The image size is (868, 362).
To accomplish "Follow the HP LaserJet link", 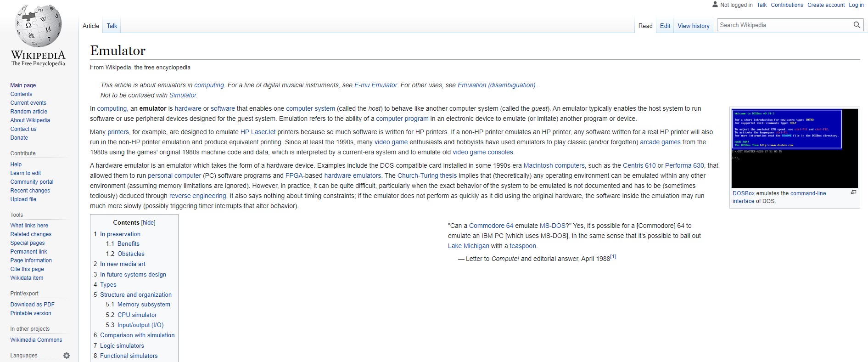I will (258, 132).
